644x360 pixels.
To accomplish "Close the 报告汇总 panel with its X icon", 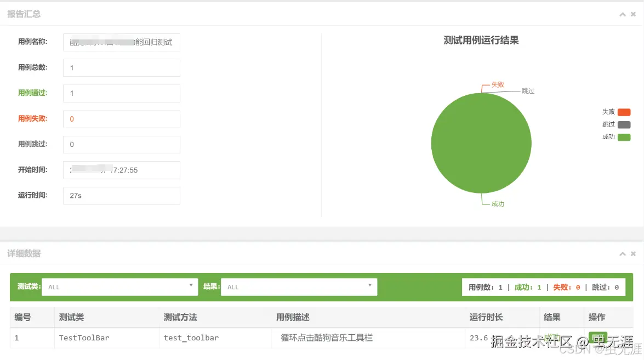I will pos(634,14).
